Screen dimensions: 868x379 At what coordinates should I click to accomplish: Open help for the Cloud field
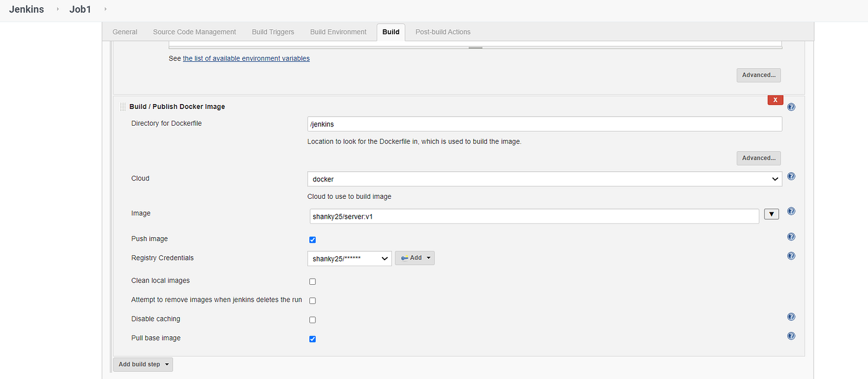pyautogui.click(x=790, y=176)
